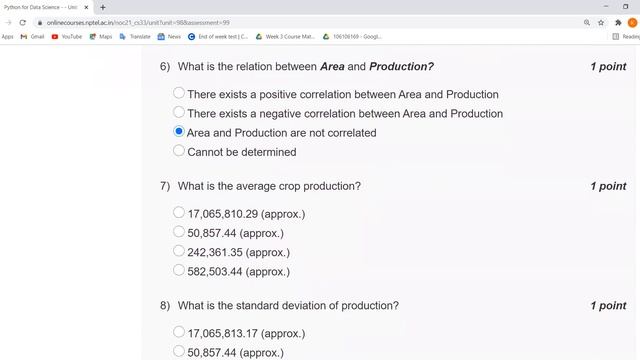Click the lock icon in address bar
The image size is (640, 360).
point(40,23)
